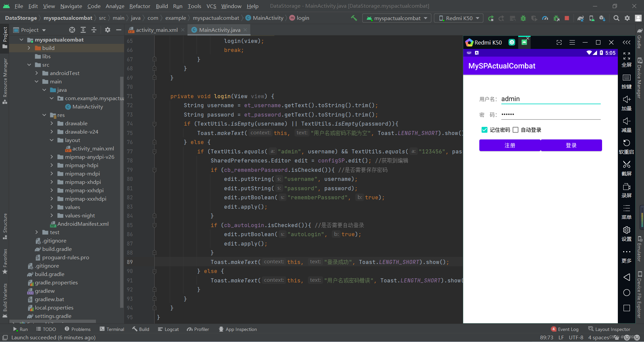Click Select Opened File target icon

pyautogui.click(x=72, y=30)
